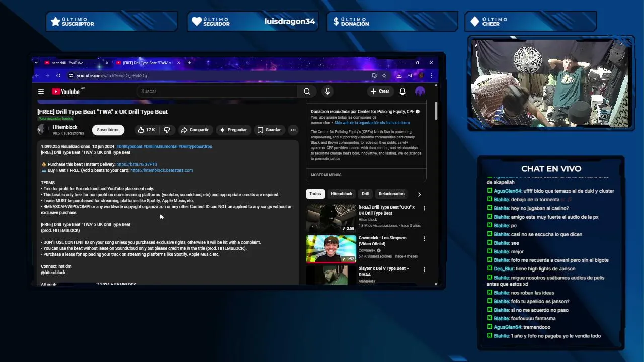The image size is (644, 362).
Task: Share the video via Compartir
Action: 195,130
